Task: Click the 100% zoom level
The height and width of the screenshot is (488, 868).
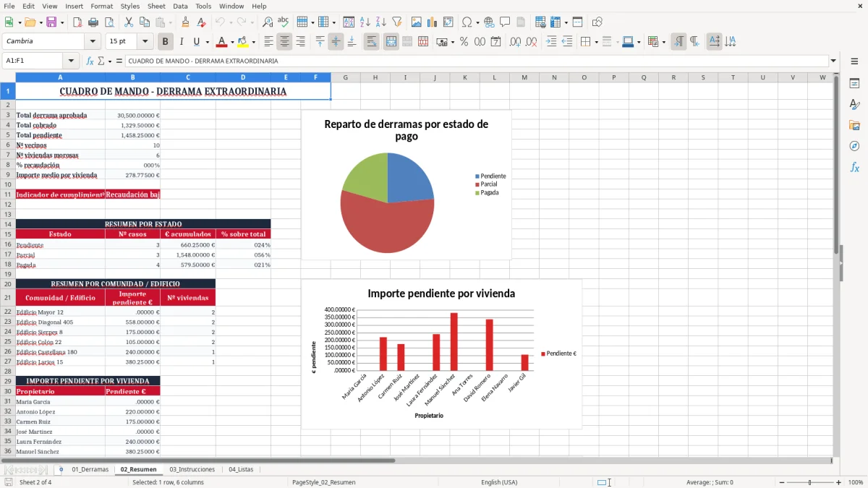Action: coord(856,482)
